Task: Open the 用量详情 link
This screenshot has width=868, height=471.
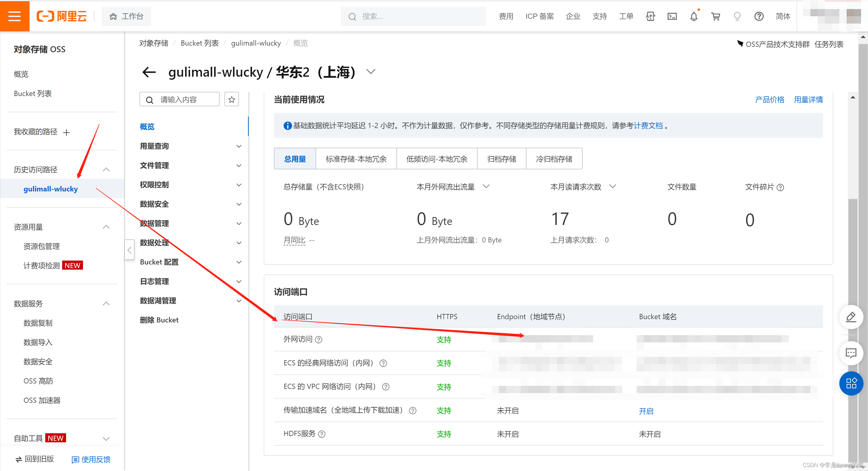Action: (808, 99)
